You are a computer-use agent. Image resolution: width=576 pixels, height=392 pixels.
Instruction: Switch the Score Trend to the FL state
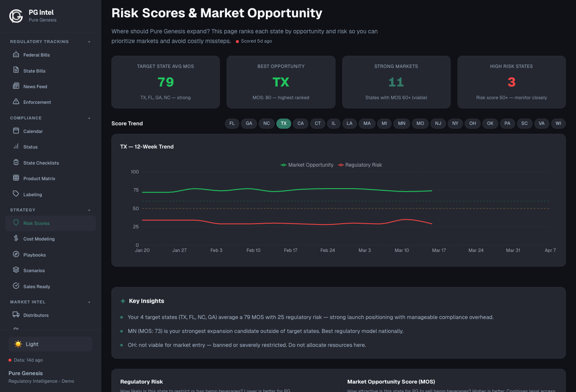(x=232, y=123)
